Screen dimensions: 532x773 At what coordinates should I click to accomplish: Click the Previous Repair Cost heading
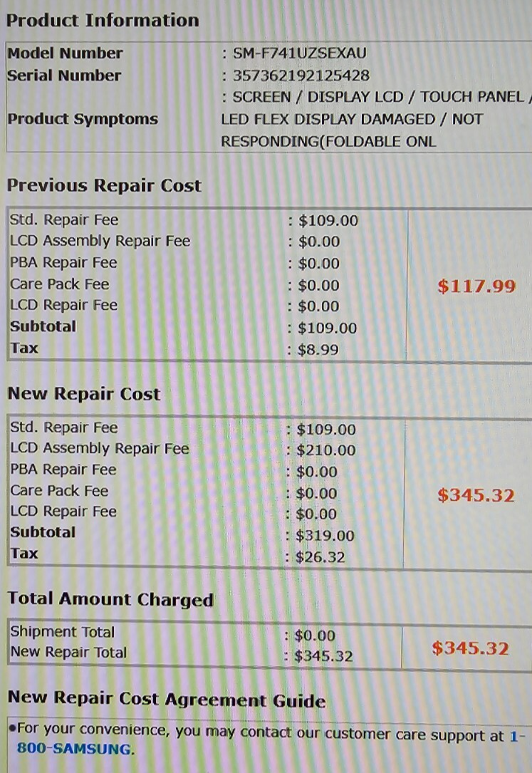click(x=104, y=185)
